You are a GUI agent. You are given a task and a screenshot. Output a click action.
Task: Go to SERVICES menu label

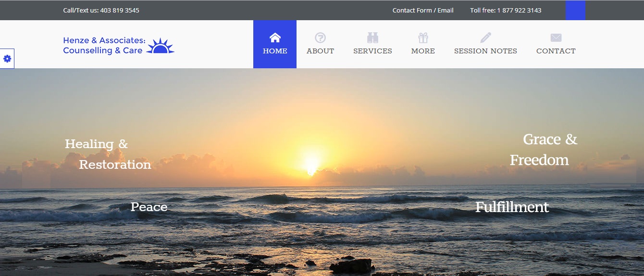point(372,51)
